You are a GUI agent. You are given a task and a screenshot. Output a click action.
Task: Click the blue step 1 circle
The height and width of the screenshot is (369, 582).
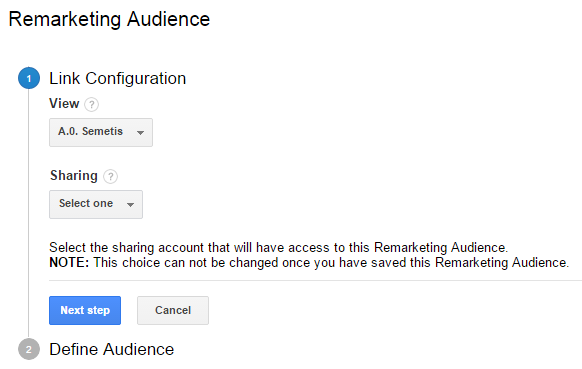(29, 78)
